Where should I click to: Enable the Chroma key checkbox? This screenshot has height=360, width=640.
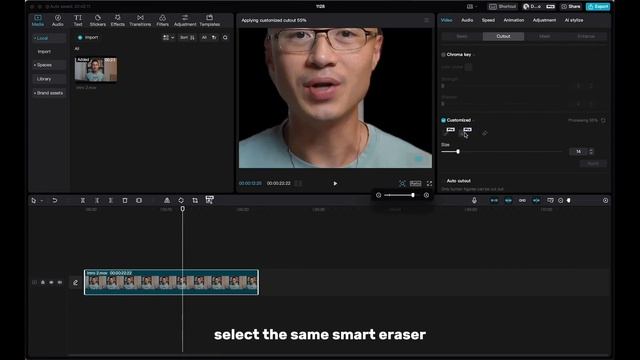[443, 55]
